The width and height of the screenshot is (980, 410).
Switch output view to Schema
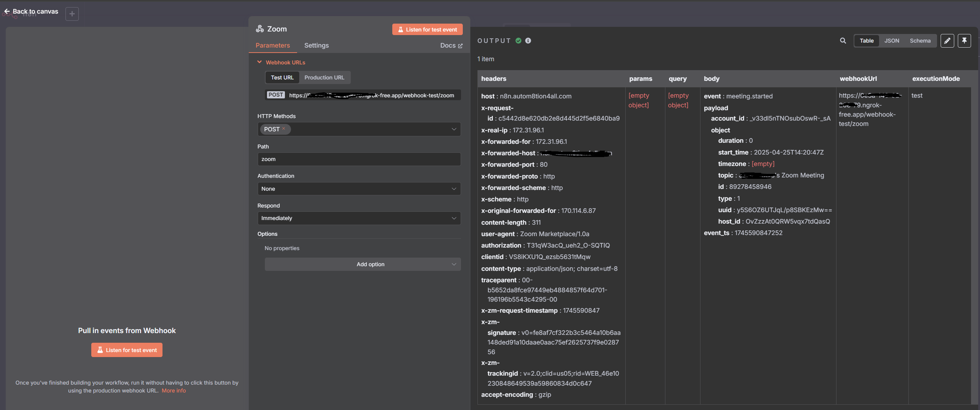[x=920, y=41]
